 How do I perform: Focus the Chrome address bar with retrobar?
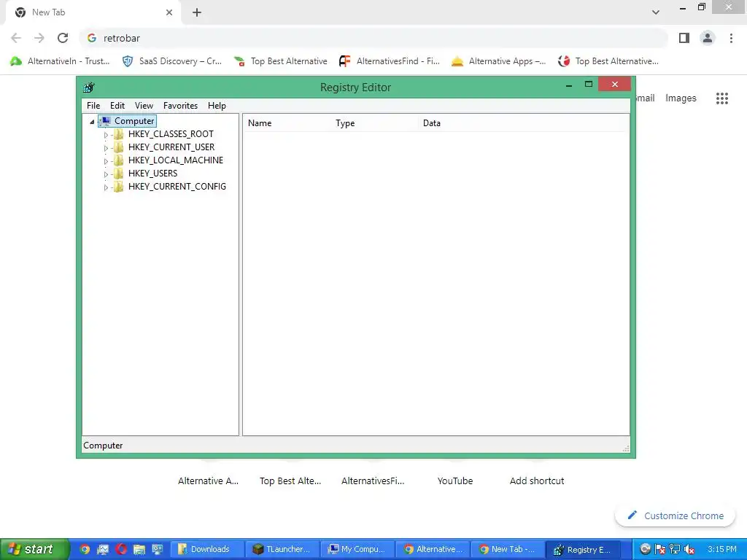pos(374,38)
